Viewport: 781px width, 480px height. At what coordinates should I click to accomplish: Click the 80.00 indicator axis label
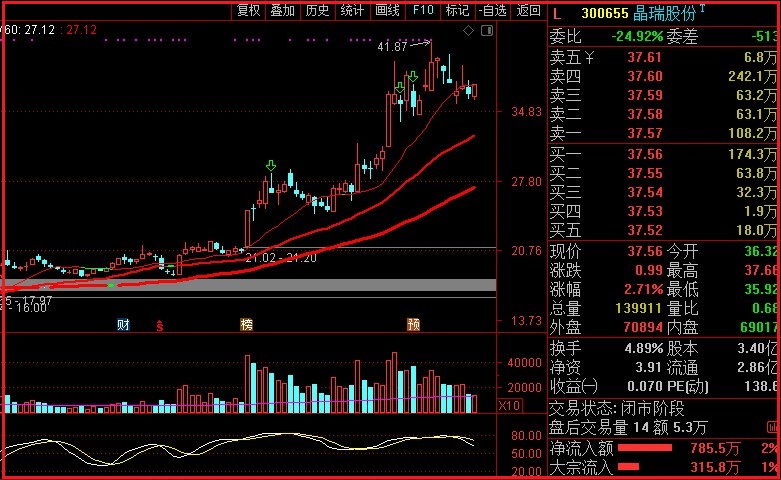tap(526, 436)
